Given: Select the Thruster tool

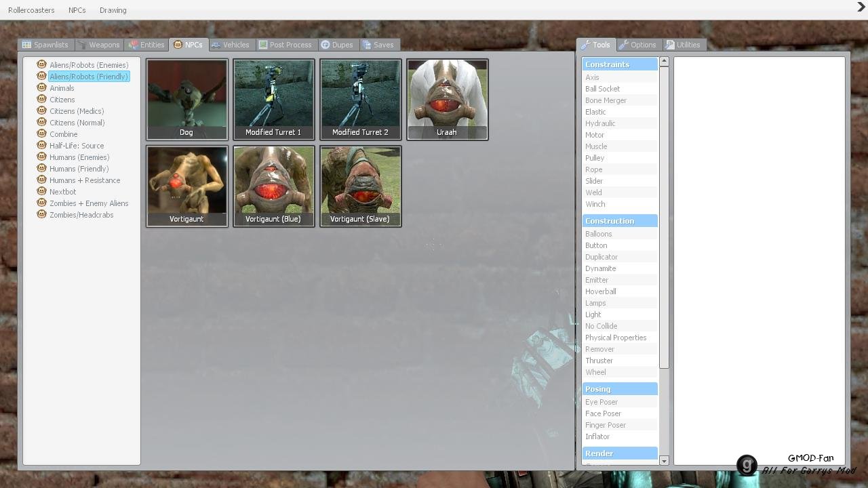Looking at the screenshot, I should point(620,361).
